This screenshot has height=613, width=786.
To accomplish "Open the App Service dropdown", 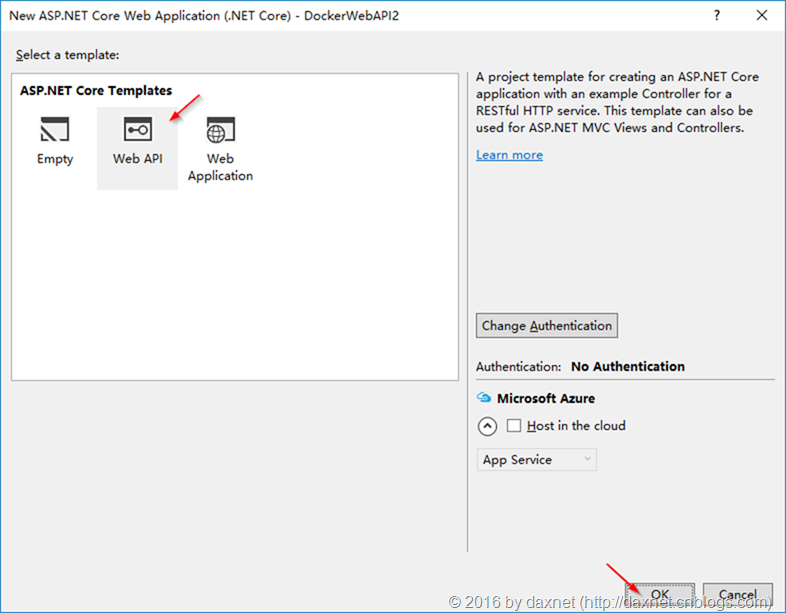I will [x=536, y=460].
